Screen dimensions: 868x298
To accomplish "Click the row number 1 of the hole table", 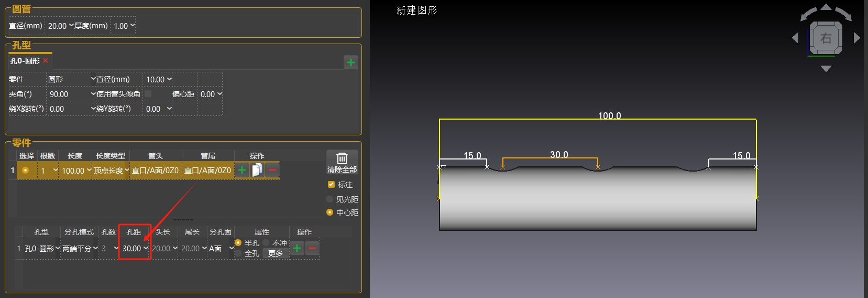I will [x=19, y=249].
